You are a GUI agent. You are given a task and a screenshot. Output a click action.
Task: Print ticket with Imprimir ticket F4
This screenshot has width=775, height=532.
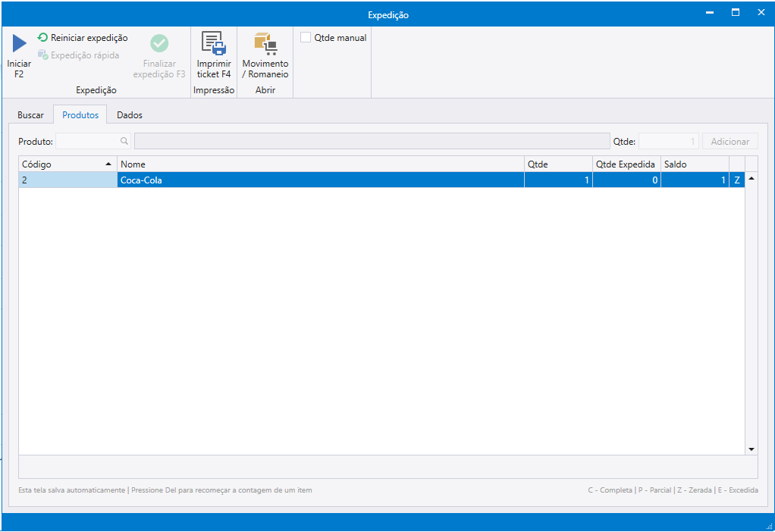coord(214,55)
